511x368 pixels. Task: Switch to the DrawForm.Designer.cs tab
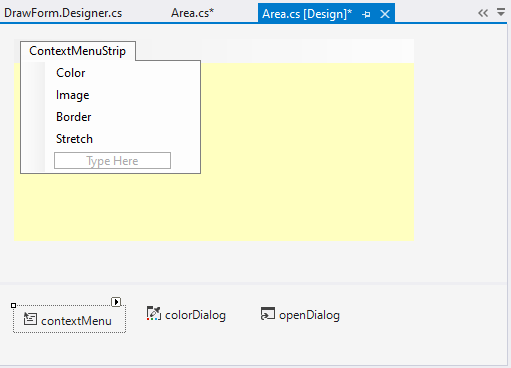(63, 13)
